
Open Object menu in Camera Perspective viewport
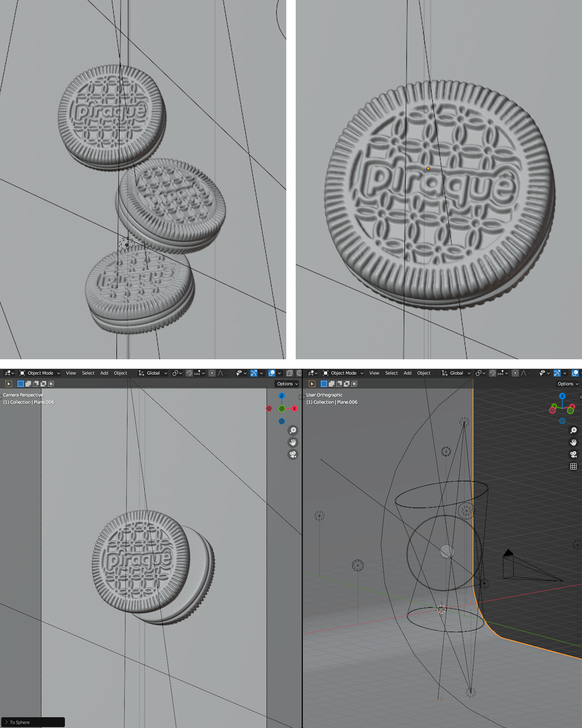click(x=120, y=373)
